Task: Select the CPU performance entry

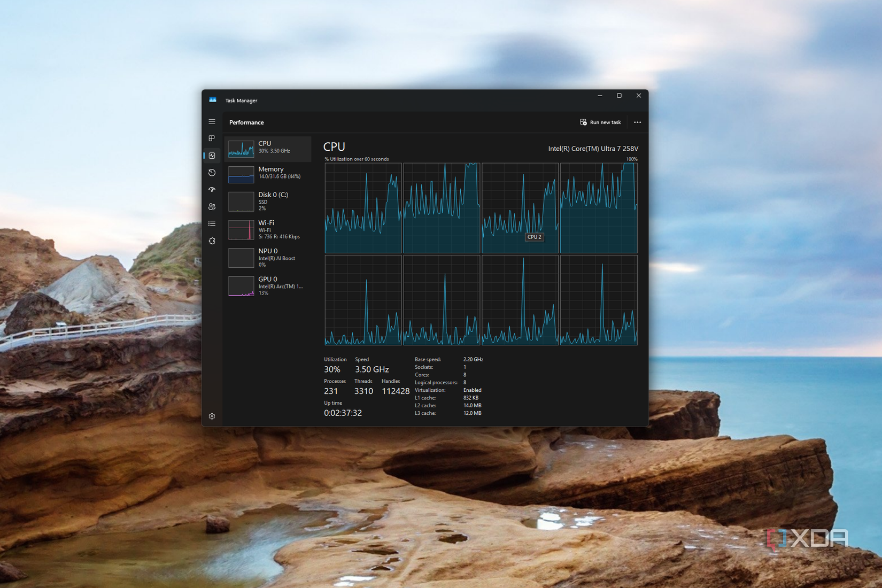Action: pos(268,149)
